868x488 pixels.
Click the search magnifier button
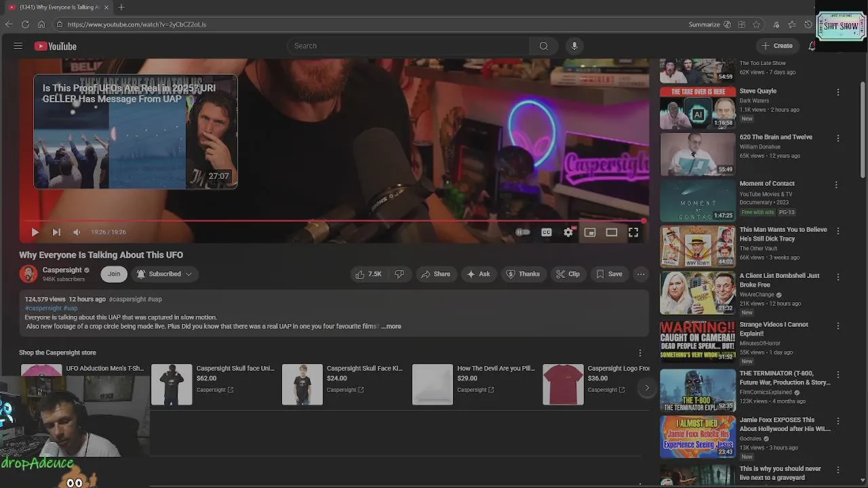(543, 46)
